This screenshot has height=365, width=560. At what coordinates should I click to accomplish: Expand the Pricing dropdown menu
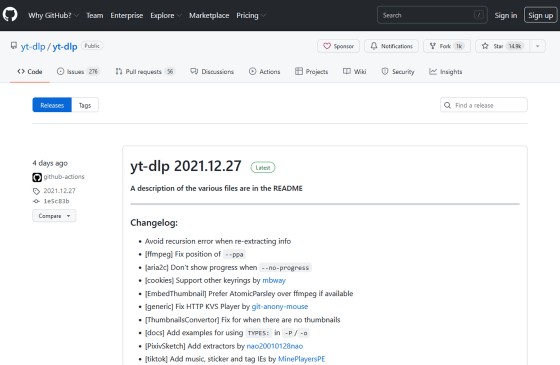click(251, 15)
